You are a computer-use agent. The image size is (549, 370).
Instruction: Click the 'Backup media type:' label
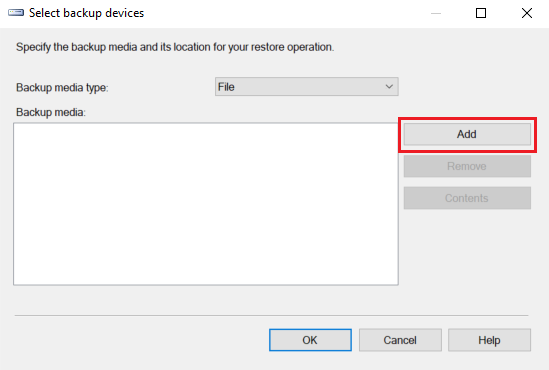(62, 88)
